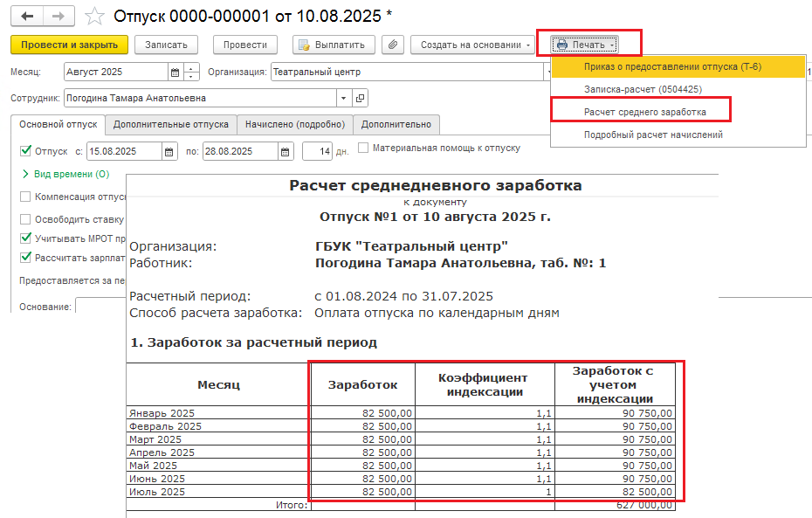Click the vacation end date field 28.08.2025

(x=240, y=152)
